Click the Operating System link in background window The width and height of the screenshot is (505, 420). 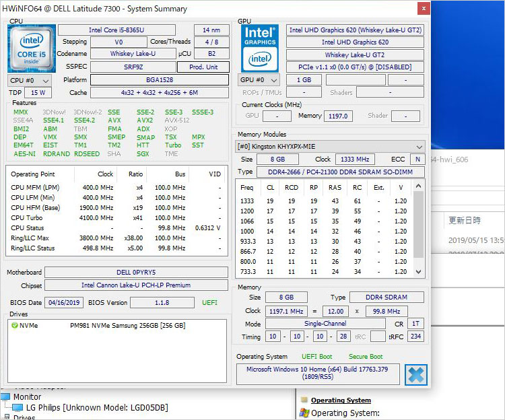point(341,400)
